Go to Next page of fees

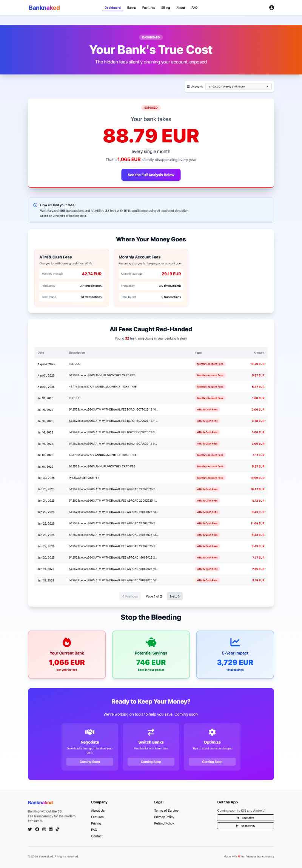point(174,596)
